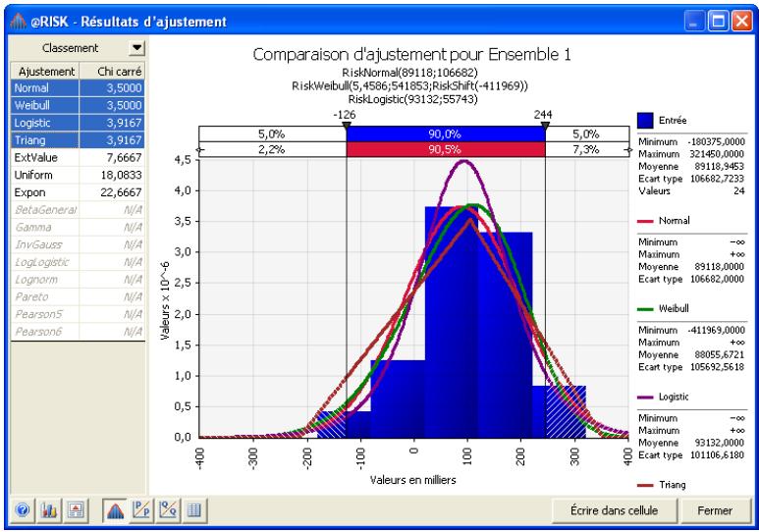Click the right delimiter handle at 244
The height and width of the screenshot is (532, 759).
pos(545,124)
